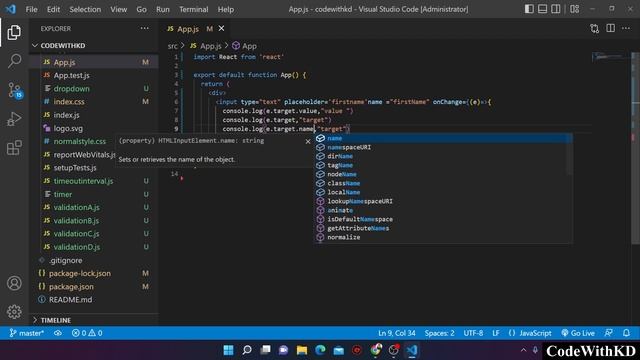640x360 pixels.
Task: Click the Open Changes icon in editor toolbar
Action: click(x=595, y=28)
